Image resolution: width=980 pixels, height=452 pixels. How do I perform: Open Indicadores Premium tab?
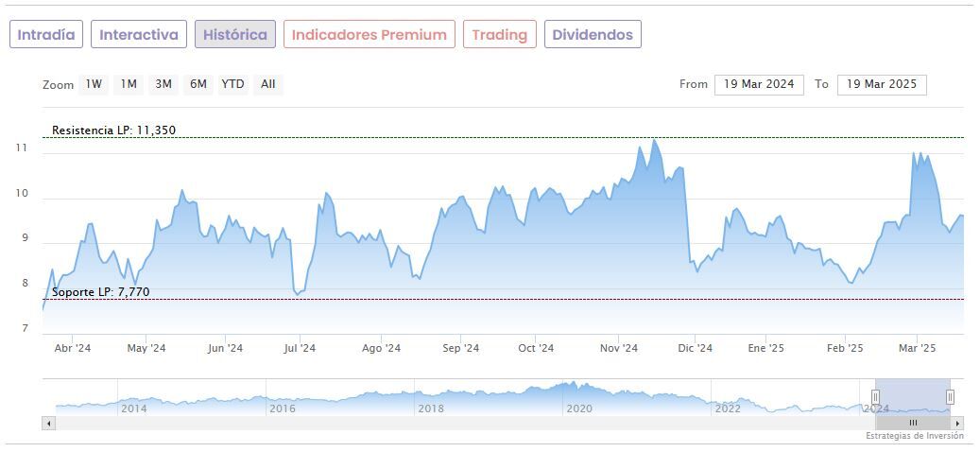369,35
